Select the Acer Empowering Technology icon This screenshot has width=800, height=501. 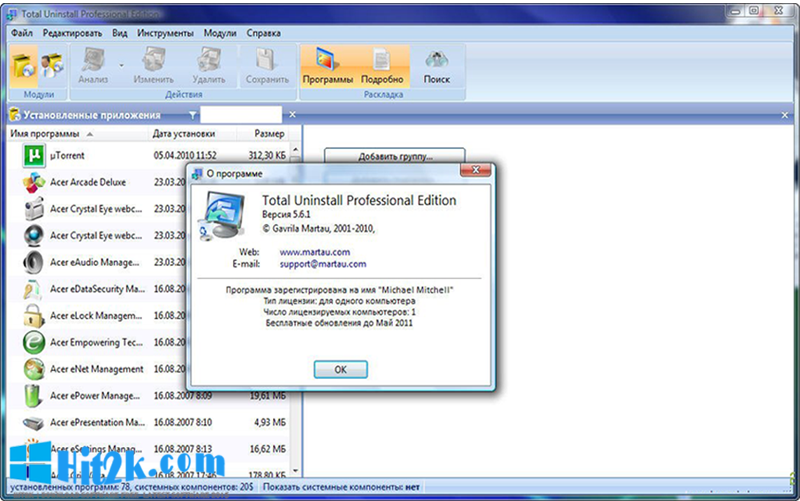pyautogui.click(x=34, y=342)
